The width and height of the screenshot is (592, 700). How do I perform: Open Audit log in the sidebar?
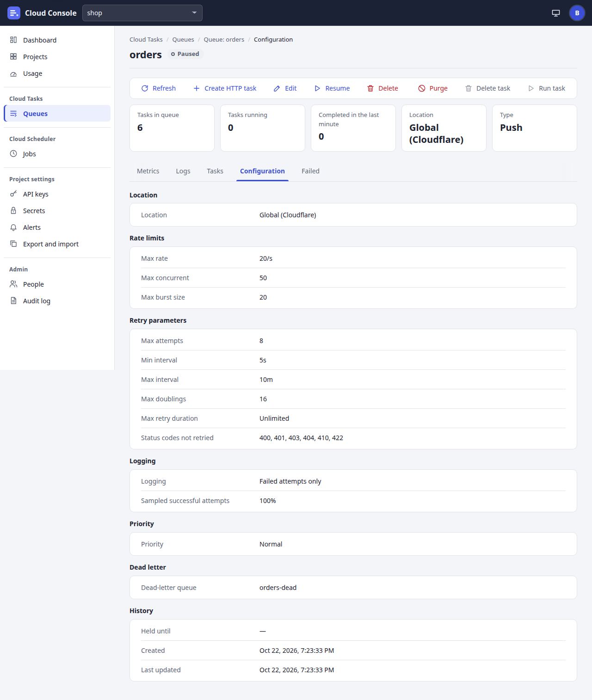[57, 301]
